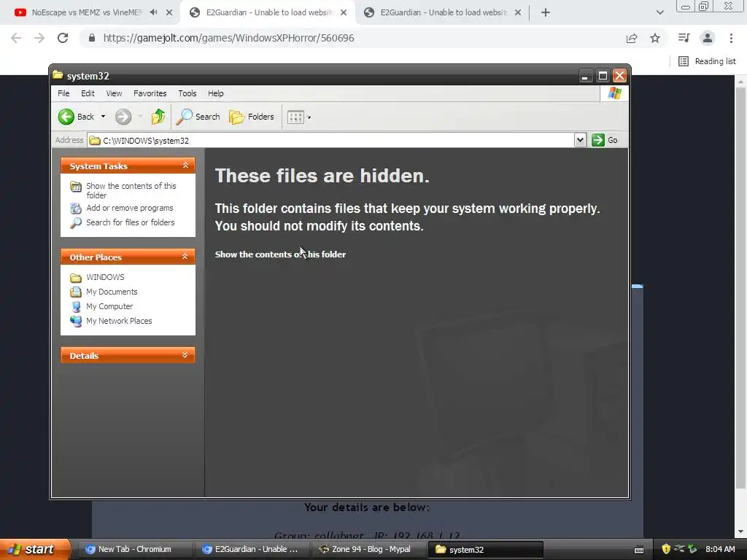This screenshot has width=747, height=560.
Task: Bookmark this page with star icon
Action: tap(655, 38)
